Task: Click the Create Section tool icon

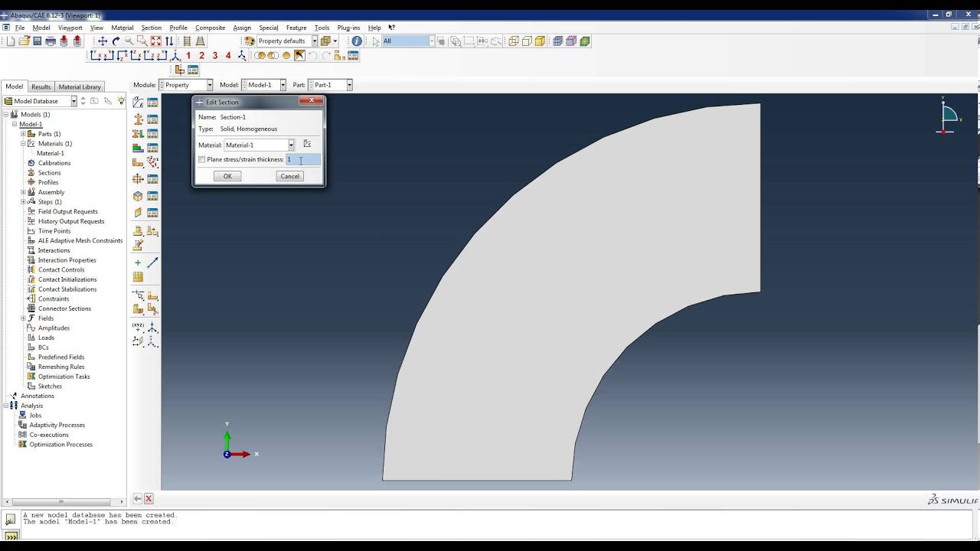Action: pos(138,119)
